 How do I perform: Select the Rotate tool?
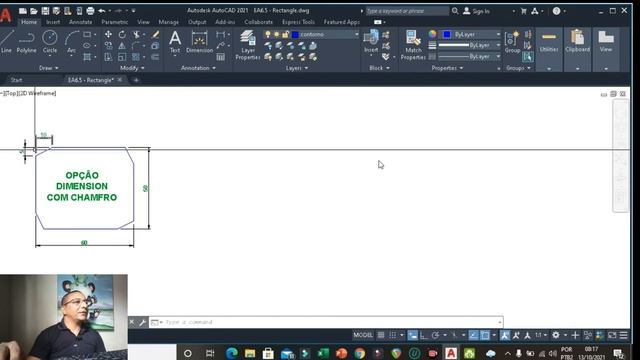122,34
